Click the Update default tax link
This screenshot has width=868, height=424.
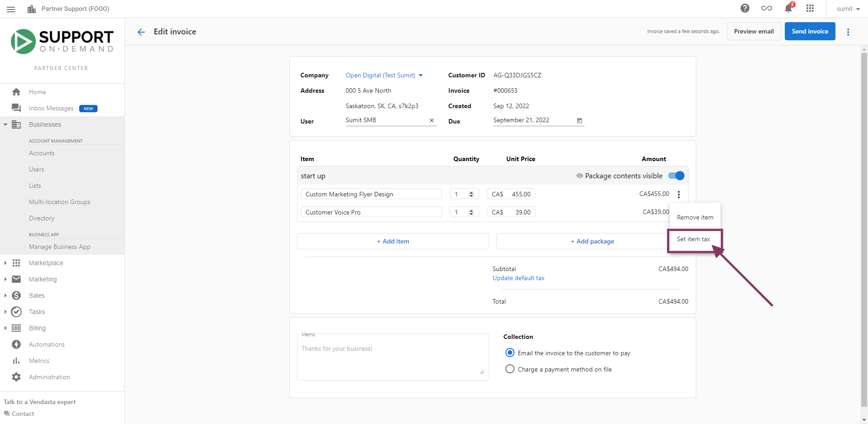pos(519,278)
